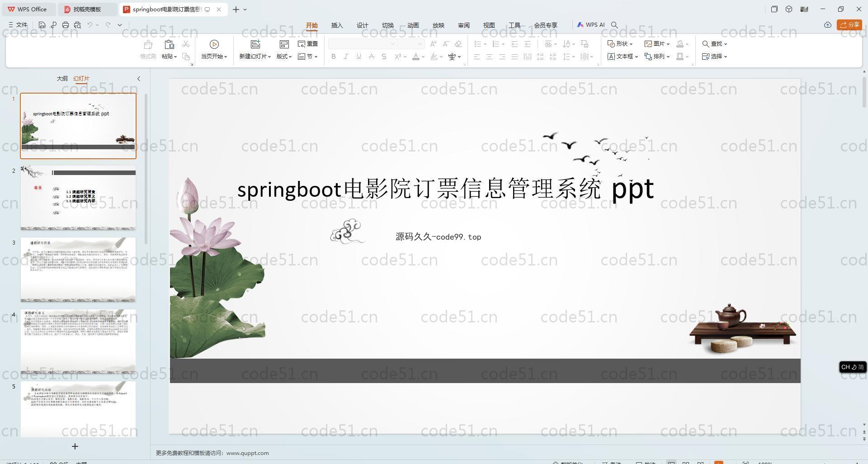Toggle justified text alignment

coord(514,57)
